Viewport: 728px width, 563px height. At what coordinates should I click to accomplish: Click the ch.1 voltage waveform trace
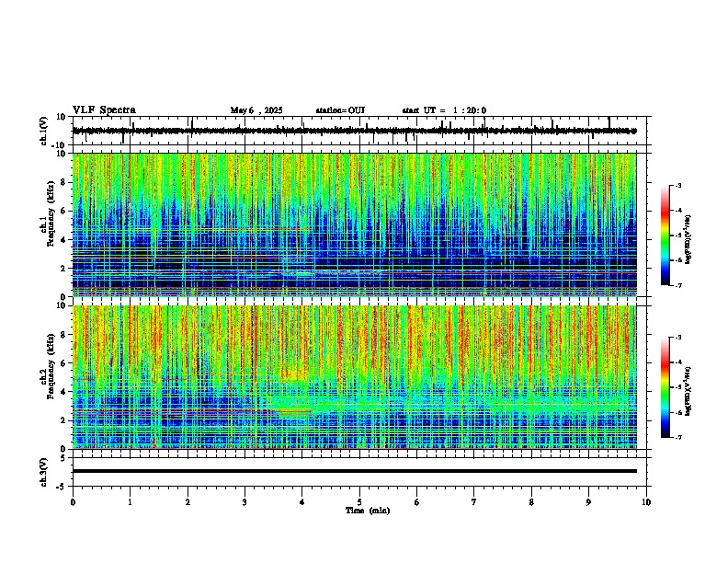354,131
